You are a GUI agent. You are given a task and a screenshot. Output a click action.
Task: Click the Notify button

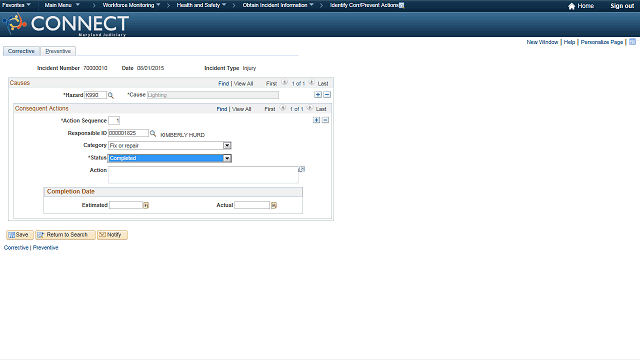(x=112, y=235)
